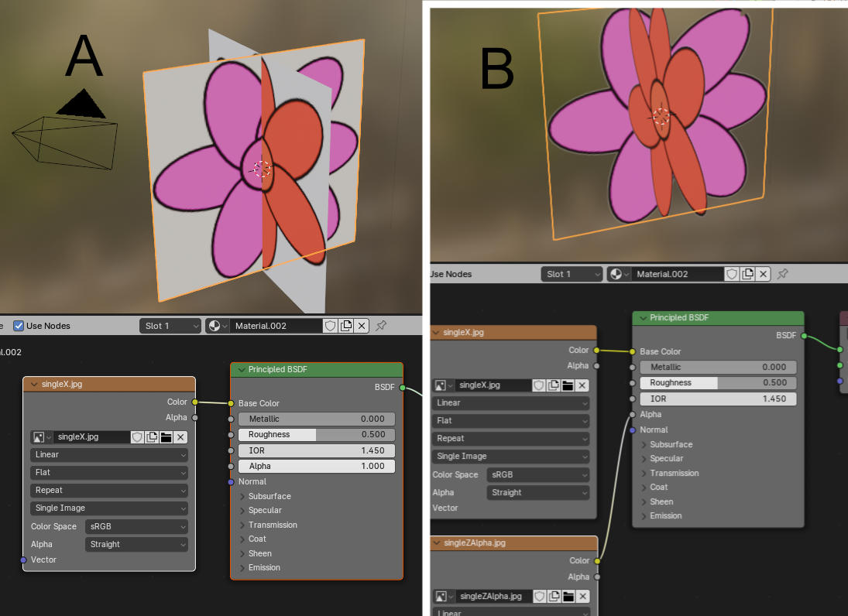Collapse the singleX.jpg node in view B
Image resolution: width=848 pixels, height=616 pixels.
pyautogui.click(x=436, y=332)
